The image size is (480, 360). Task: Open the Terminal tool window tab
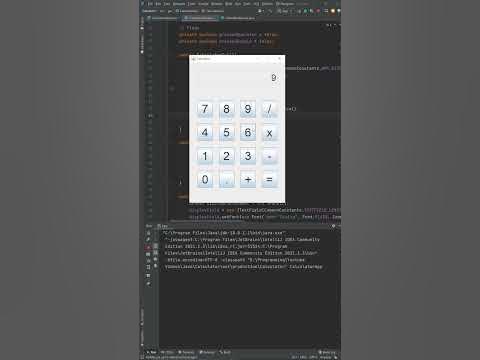point(207,352)
